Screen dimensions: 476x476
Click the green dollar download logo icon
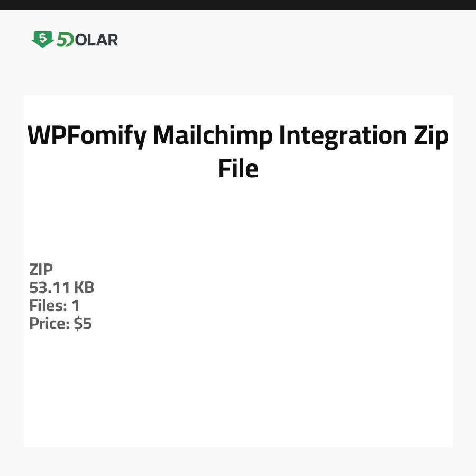click(42, 39)
